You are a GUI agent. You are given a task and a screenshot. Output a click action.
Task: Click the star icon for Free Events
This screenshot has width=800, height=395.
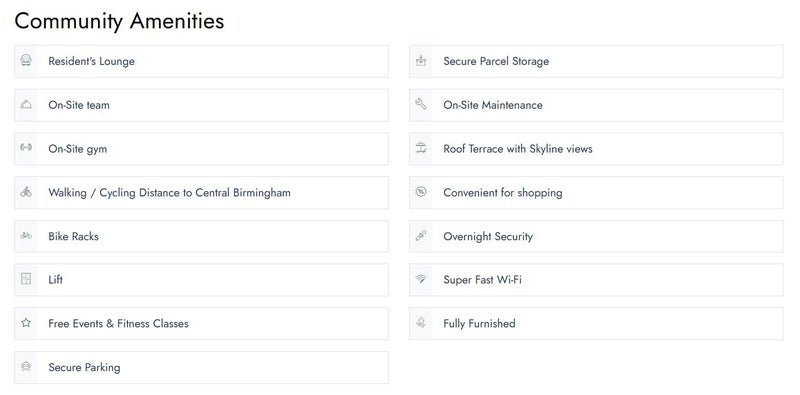[x=26, y=323]
